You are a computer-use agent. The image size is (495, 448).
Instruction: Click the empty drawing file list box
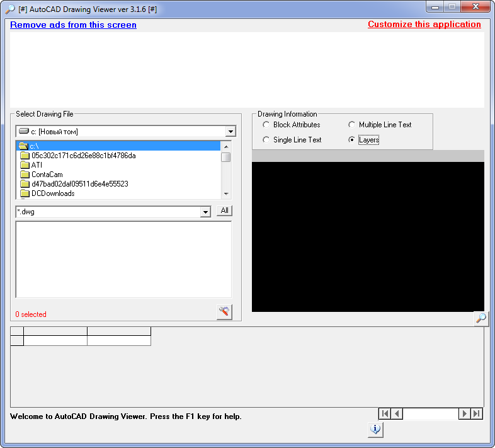[x=123, y=260]
